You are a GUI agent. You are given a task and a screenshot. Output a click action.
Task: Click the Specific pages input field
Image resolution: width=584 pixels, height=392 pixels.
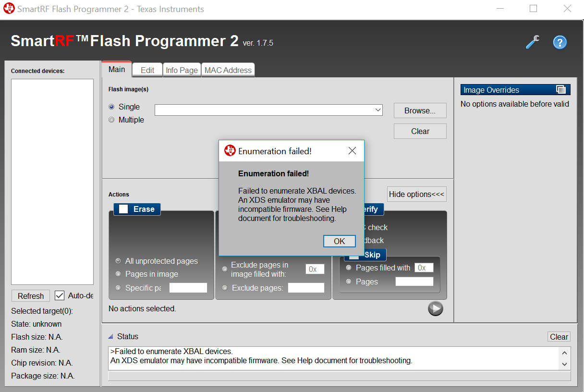[x=188, y=288]
